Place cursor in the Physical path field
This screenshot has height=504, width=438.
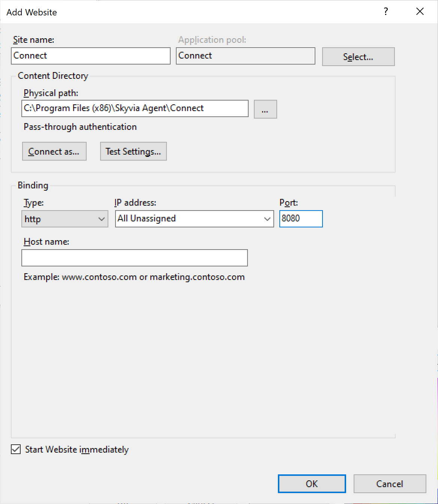[135, 108]
